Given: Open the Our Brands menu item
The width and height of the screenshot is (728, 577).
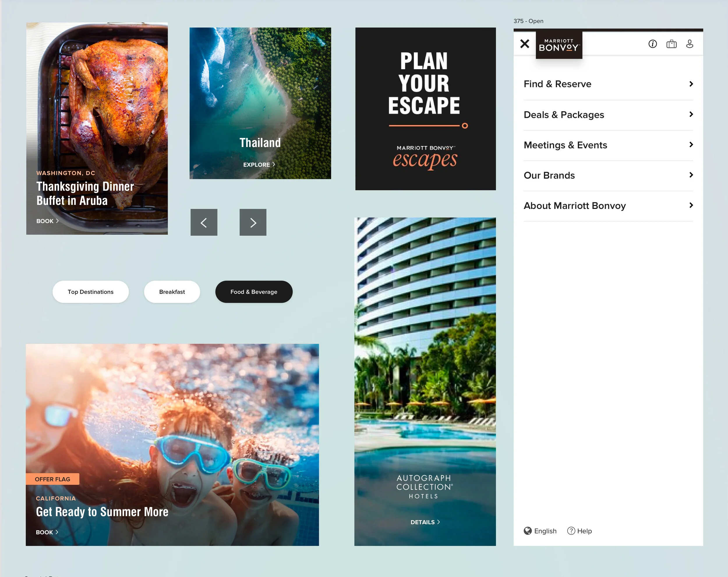Looking at the screenshot, I should [x=608, y=176].
